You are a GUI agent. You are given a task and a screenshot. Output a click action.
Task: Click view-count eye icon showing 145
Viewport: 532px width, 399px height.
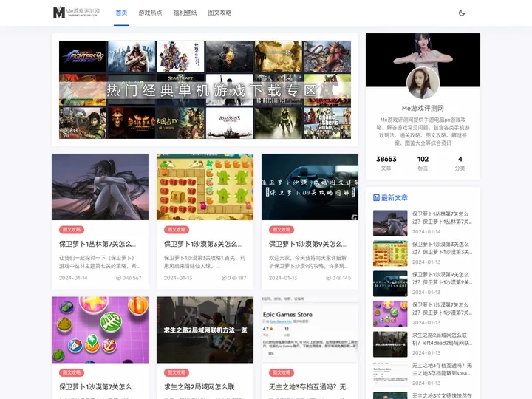(x=338, y=278)
